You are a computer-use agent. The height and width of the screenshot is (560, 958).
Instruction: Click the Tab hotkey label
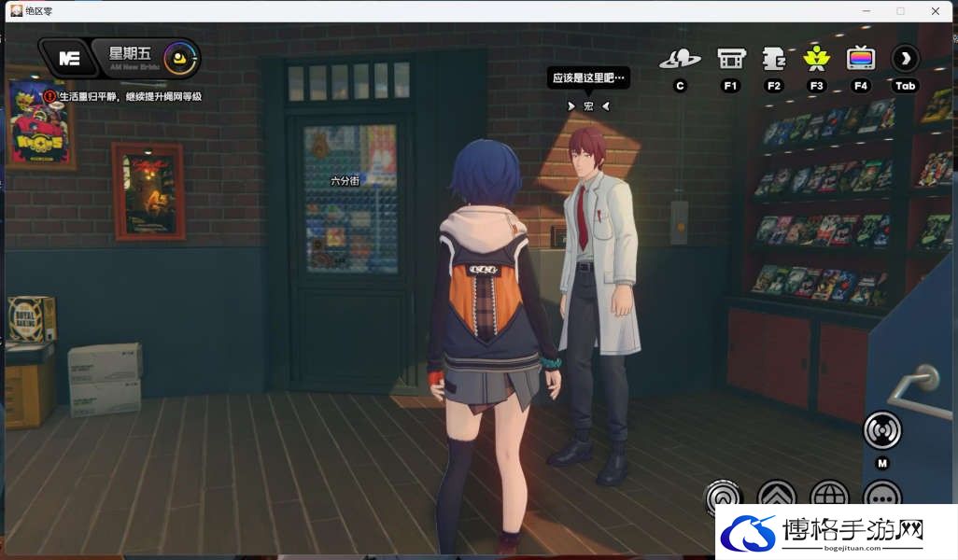(x=906, y=86)
